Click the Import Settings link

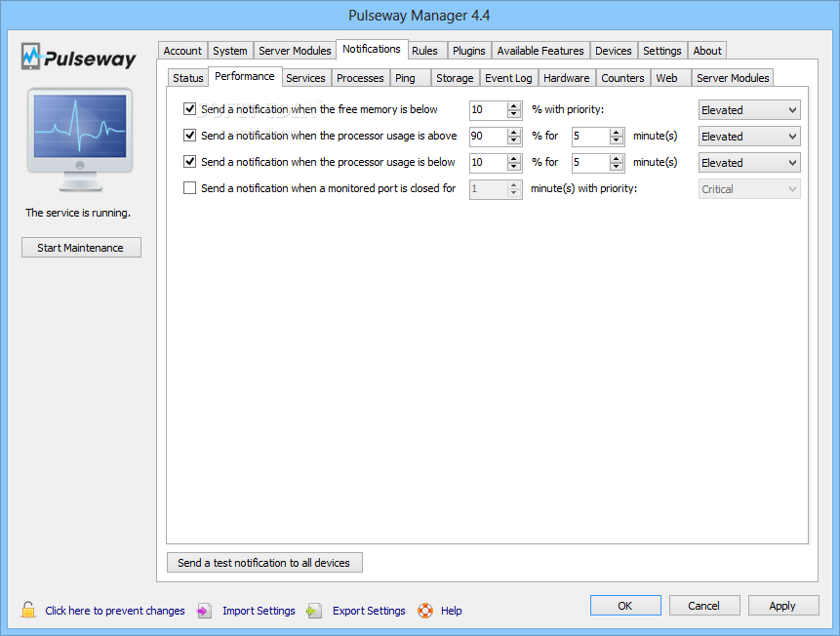[x=259, y=611]
